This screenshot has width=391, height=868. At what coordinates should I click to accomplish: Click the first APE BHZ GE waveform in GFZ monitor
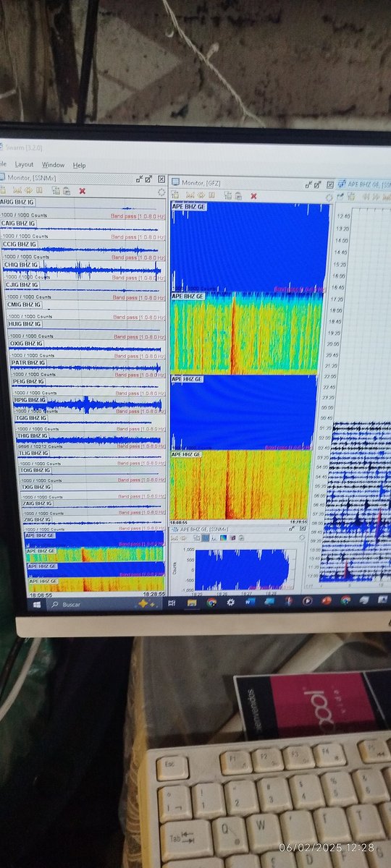tap(251, 247)
